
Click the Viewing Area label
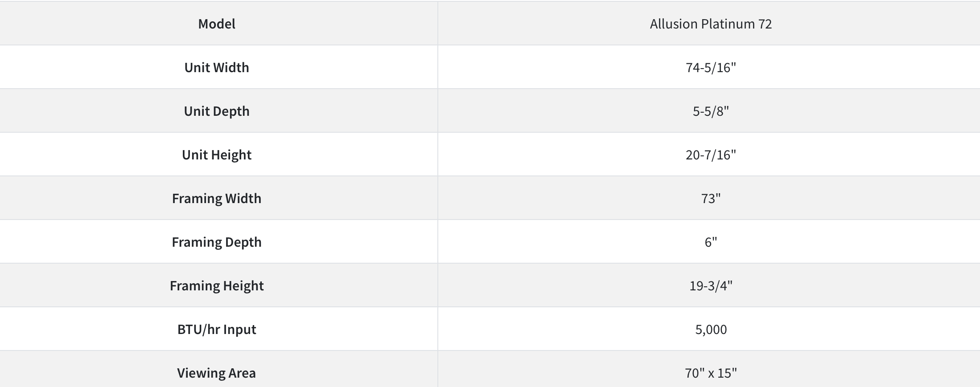coord(217,373)
